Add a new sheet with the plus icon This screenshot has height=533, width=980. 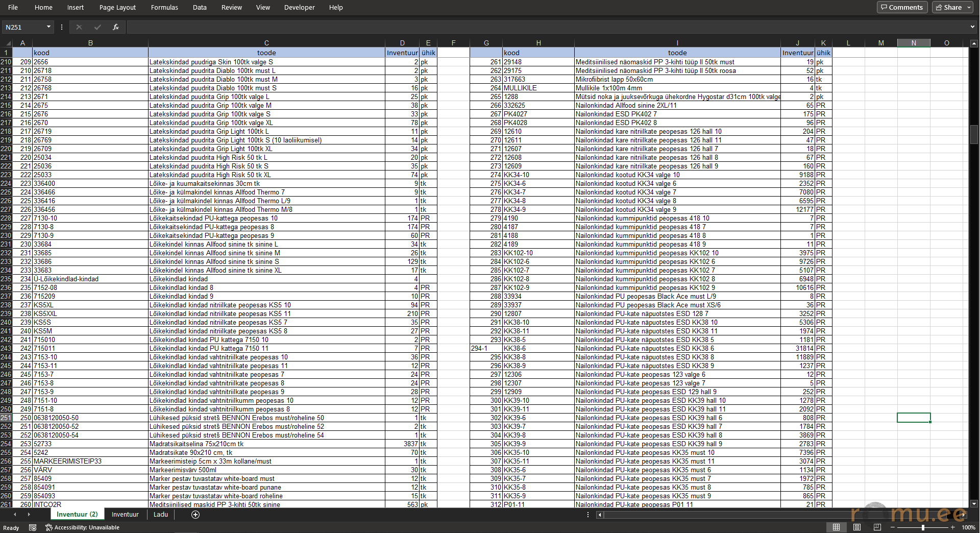pos(195,515)
